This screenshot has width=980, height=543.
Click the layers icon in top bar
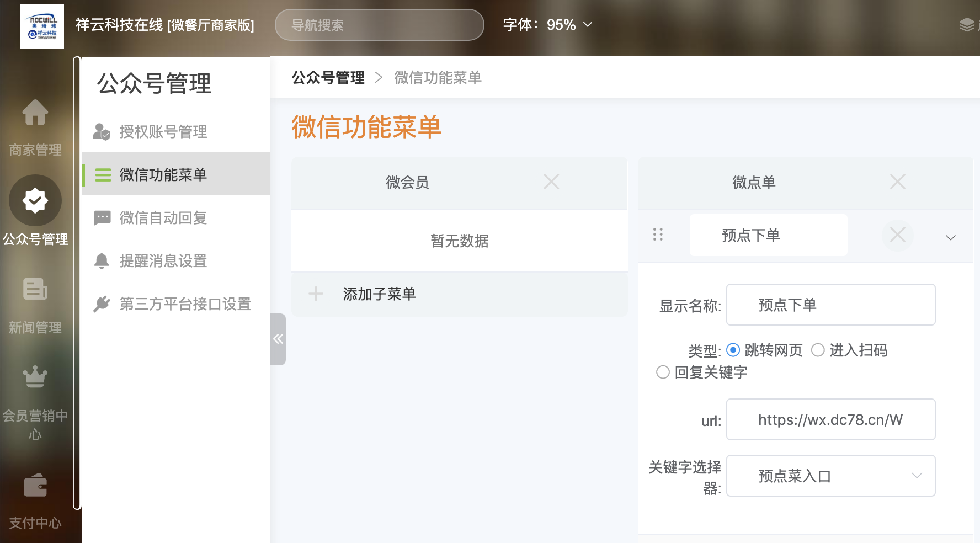tap(967, 25)
